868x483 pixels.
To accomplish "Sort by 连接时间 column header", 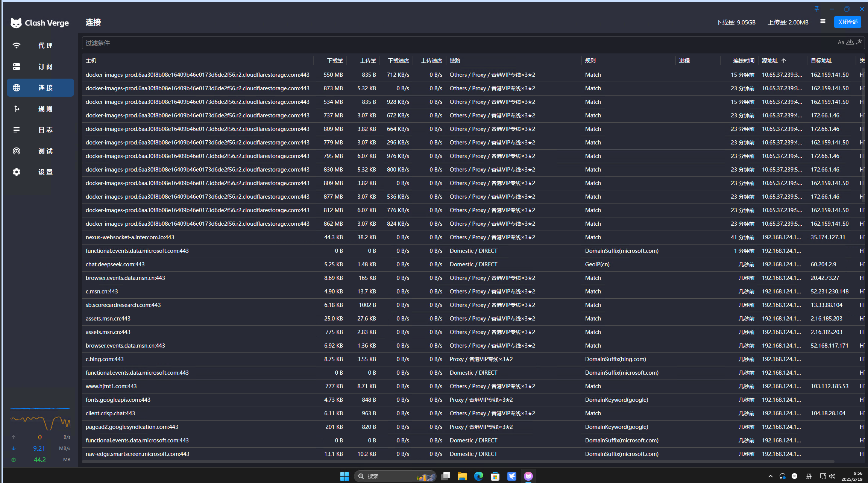I will tap(744, 61).
